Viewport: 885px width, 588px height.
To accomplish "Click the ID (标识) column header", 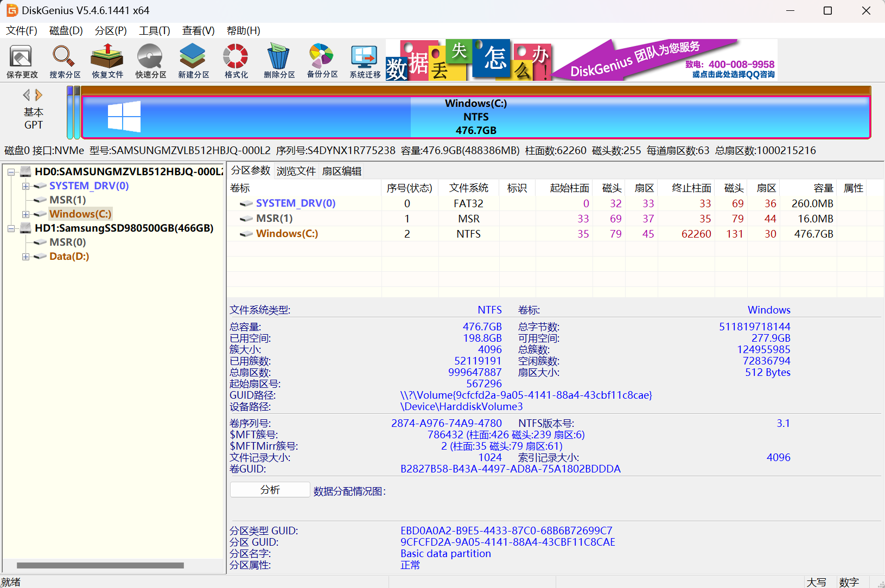I will point(517,188).
